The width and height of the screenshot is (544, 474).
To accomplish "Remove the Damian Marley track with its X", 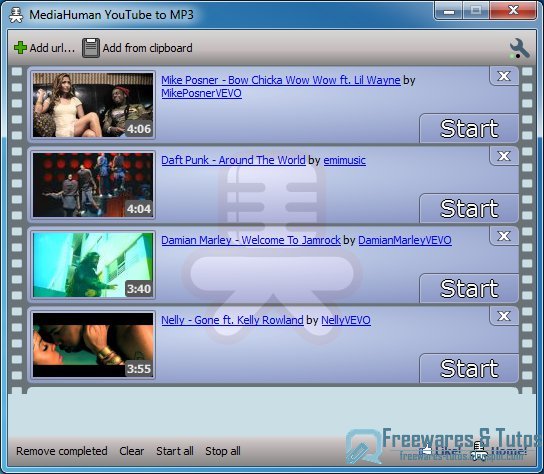I will (504, 236).
